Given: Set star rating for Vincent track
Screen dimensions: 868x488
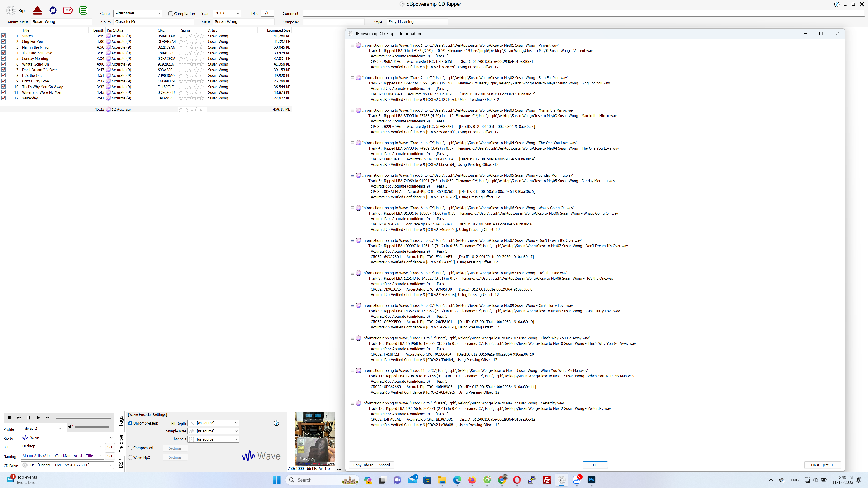Looking at the screenshot, I should (191, 36).
